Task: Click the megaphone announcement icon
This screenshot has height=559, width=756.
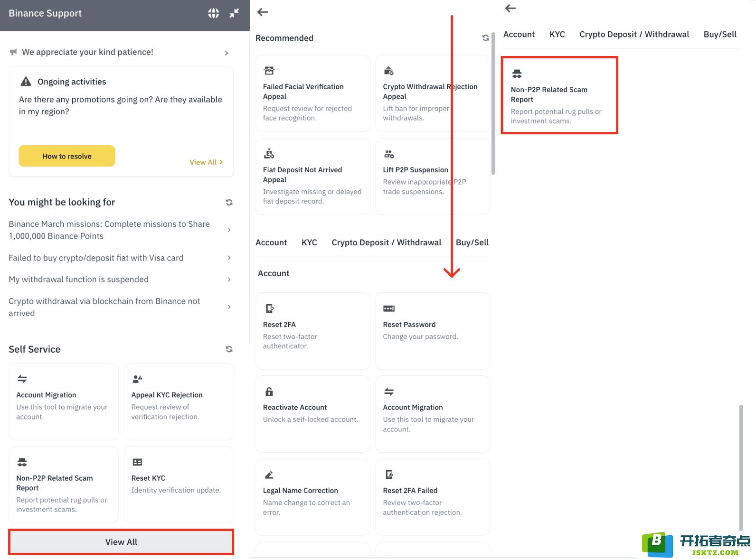Action: (x=13, y=52)
